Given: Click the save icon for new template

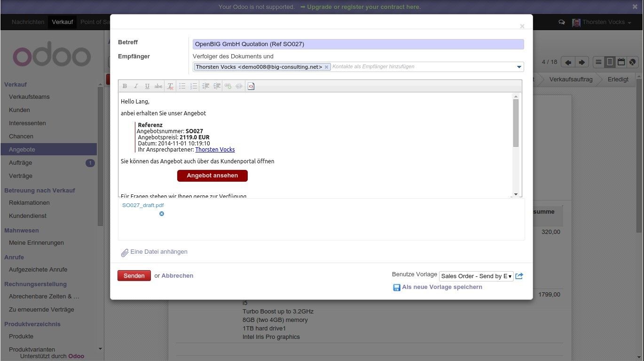Looking at the screenshot, I should 396,287.
